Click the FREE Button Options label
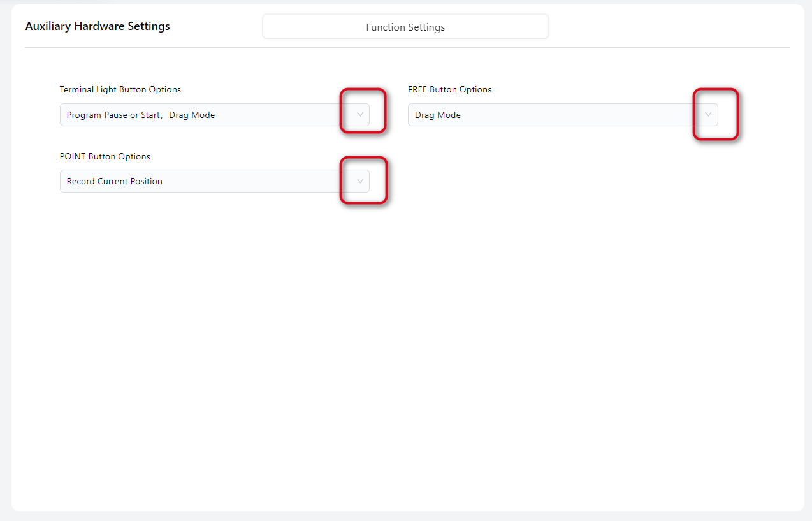Screen dimensions: 812x521 tap(449, 90)
